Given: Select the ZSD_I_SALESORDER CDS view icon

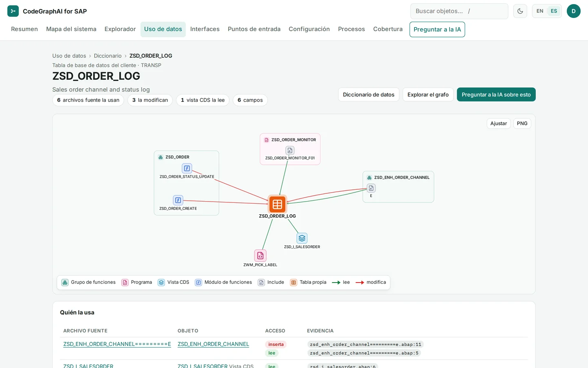Looking at the screenshot, I should (302, 238).
